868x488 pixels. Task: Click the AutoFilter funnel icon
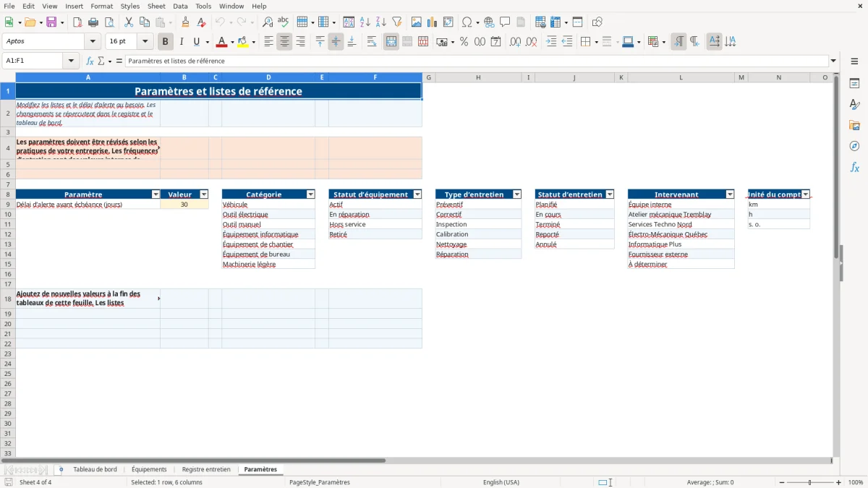point(397,22)
